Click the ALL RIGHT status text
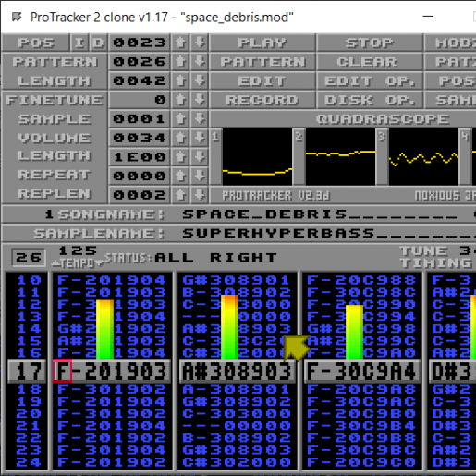The image size is (476, 476). pos(215,258)
